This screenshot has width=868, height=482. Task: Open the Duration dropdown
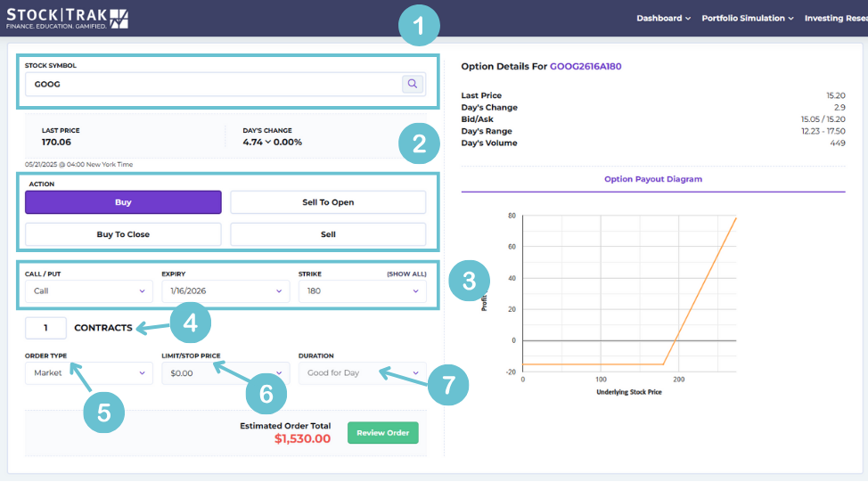coord(362,373)
